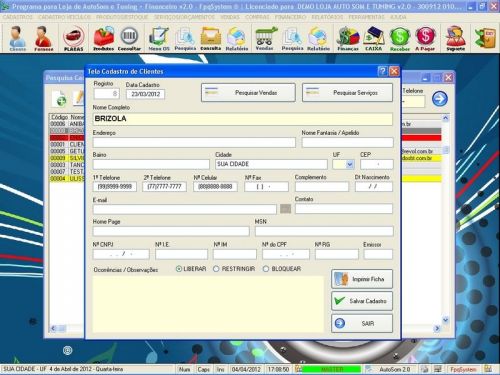Click the Pesquisar Serviços button
The image size is (500, 375).
347,93
